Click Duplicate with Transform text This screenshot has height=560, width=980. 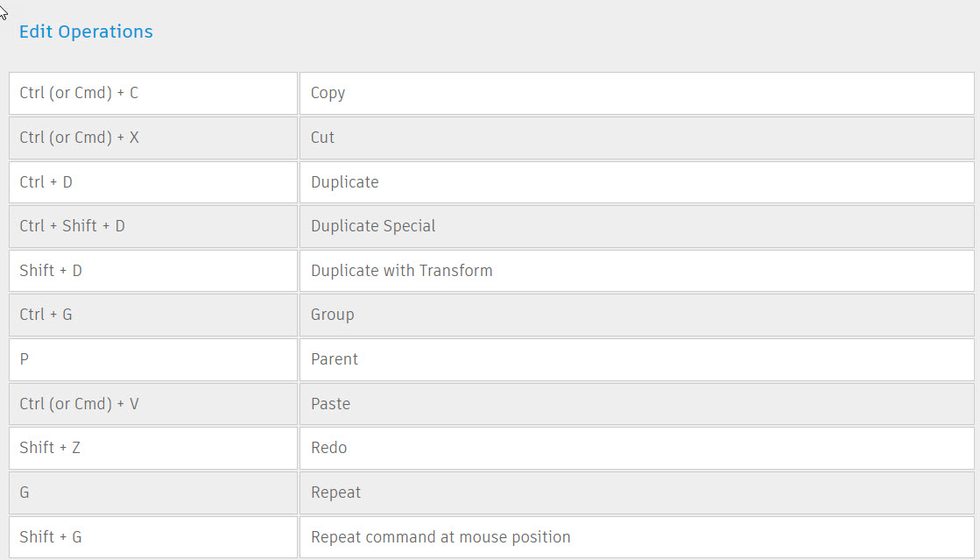pos(401,271)
